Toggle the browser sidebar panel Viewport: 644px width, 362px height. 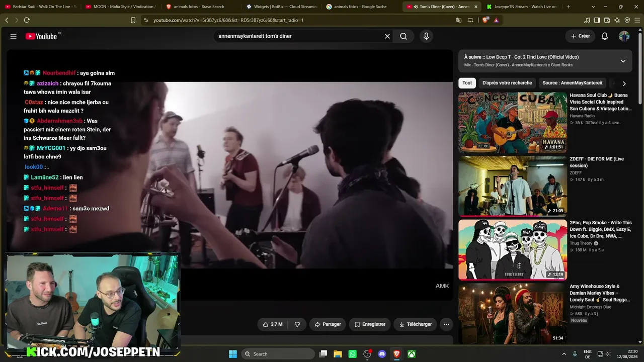coord(597,20)
